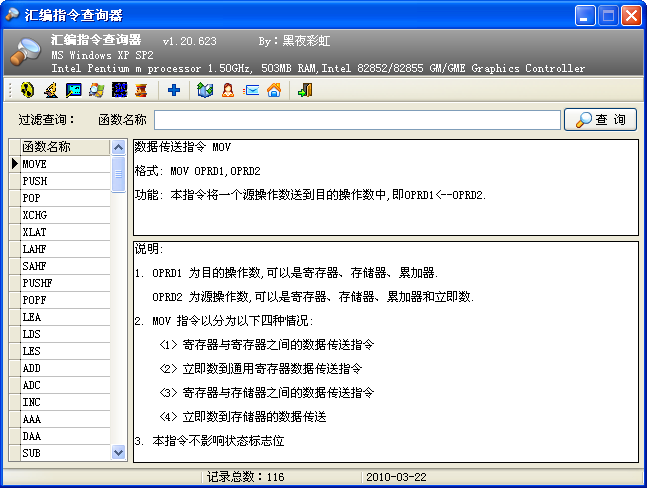Select the XCHG instruction row
The height and width of the screenshot is (488, 647).
(x=65, y=215)
